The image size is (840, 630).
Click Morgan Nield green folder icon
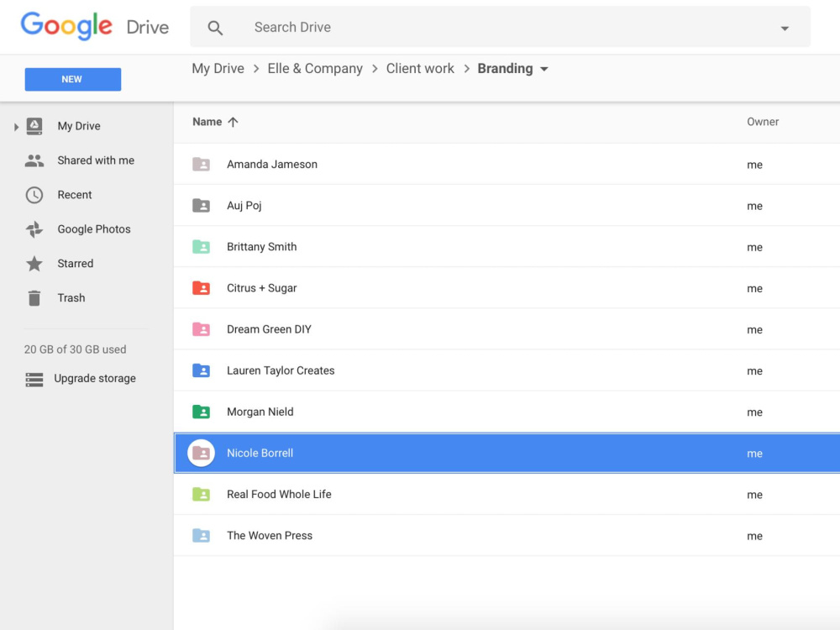coord(201,412)
